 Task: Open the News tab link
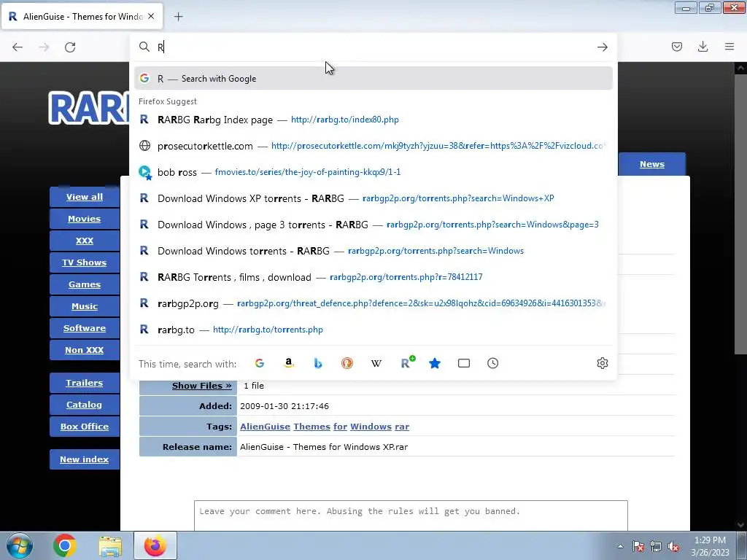coord(651,164)
